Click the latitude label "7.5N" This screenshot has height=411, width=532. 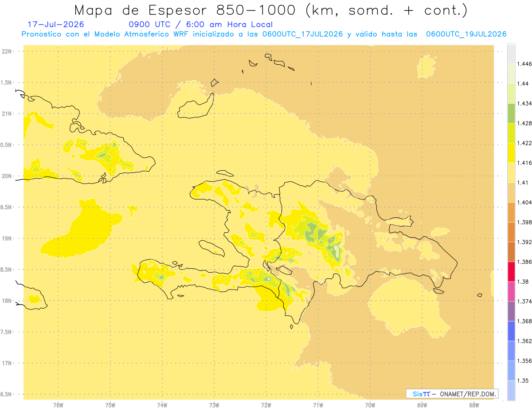click(x=7, y=332)
